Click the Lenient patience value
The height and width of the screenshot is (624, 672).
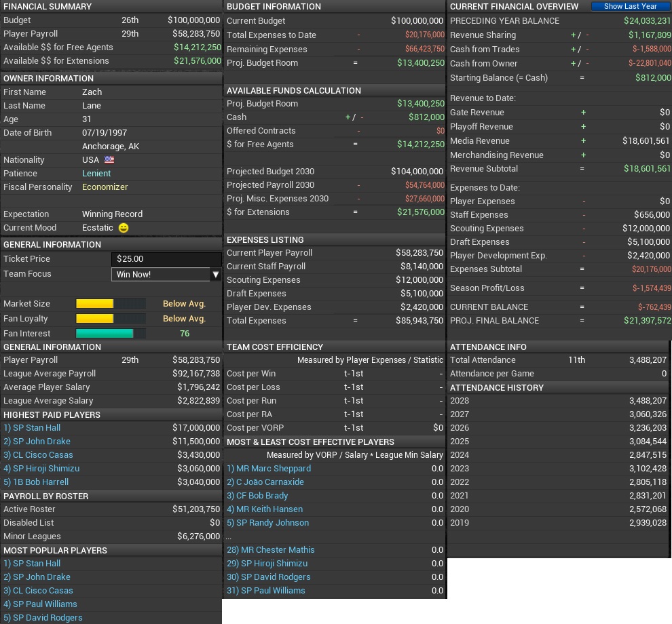[96, 174]
